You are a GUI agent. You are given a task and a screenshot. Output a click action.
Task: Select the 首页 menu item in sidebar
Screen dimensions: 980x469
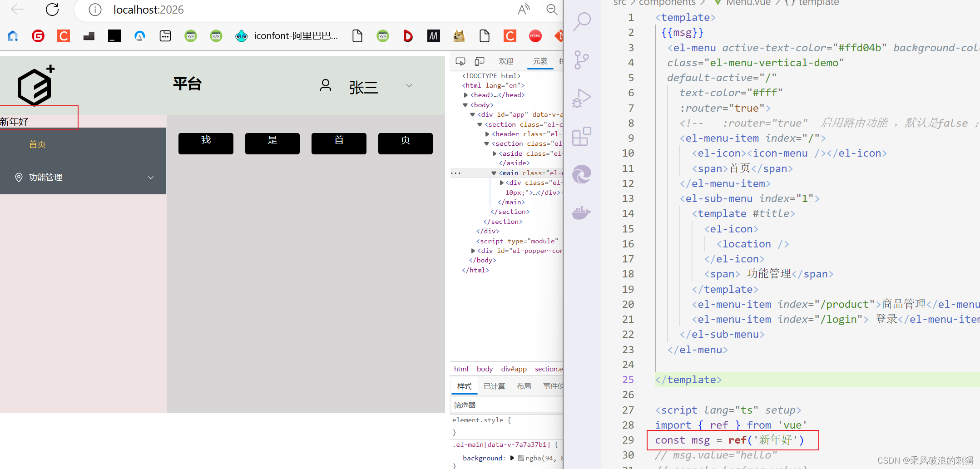(83, 144)
